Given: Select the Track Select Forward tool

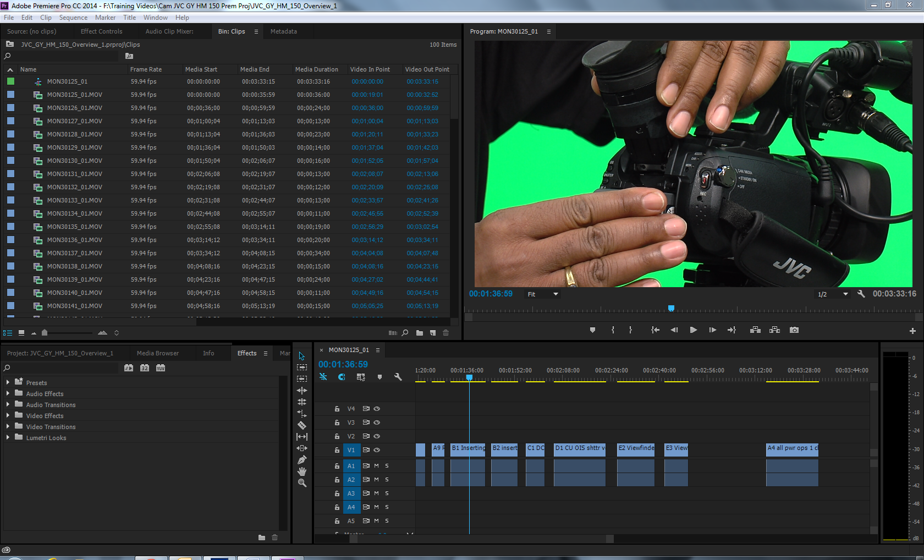Looking at the screenshot, I should coord(302,367).
